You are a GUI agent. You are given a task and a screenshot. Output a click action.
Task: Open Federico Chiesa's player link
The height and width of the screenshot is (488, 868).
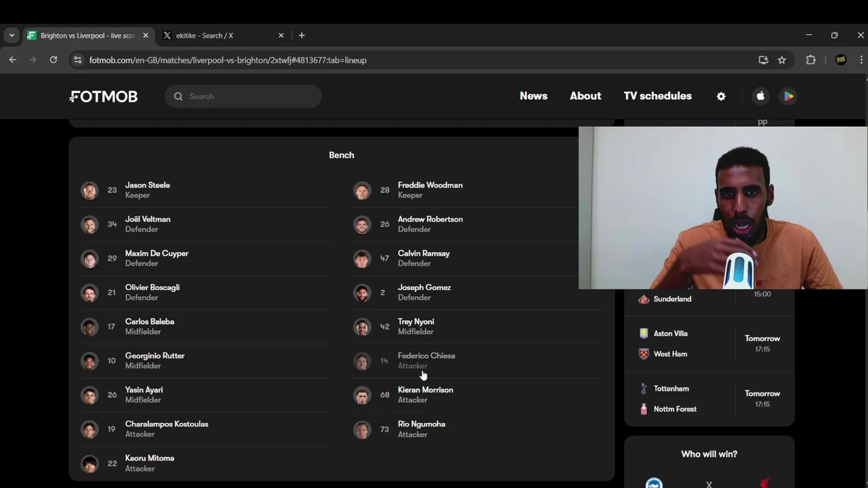[426, 356]
